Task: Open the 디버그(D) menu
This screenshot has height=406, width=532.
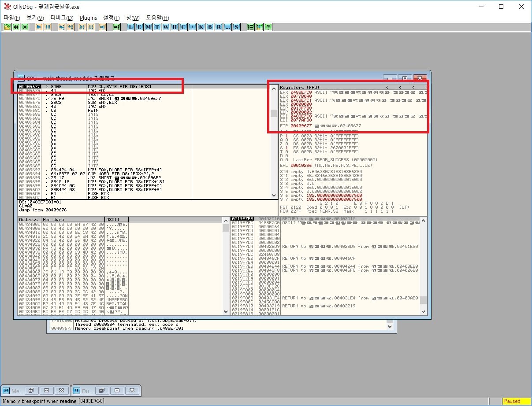Action: (x=62, y=18)
